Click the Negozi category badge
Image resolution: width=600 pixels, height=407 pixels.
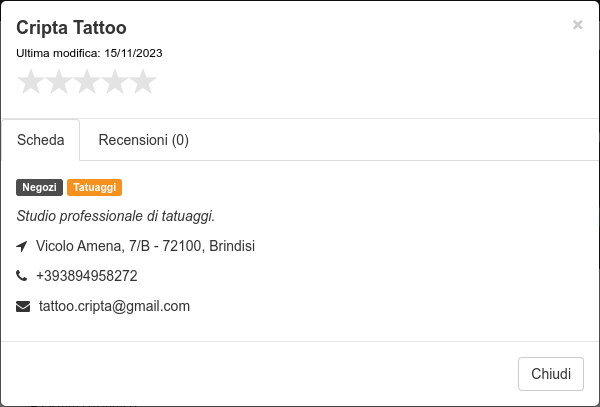tap(39, 187)
